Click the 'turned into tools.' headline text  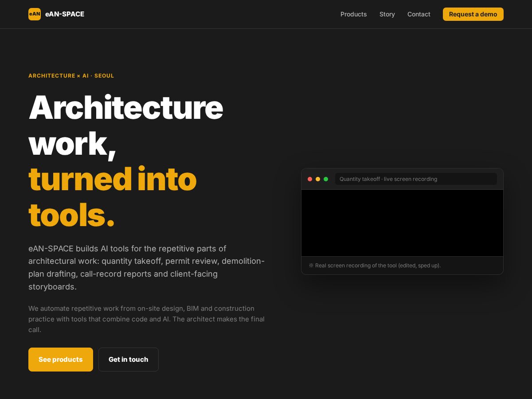pos(113,197)
